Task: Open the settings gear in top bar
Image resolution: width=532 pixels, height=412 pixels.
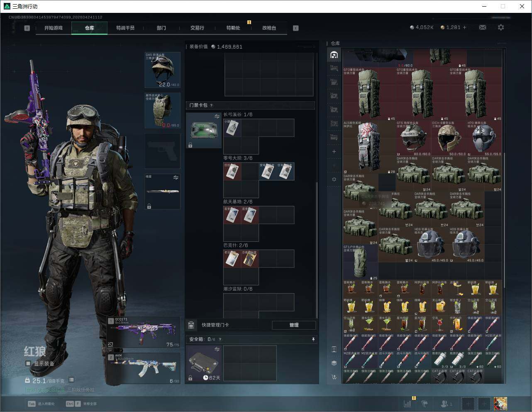Action: [x=501, y=27]
